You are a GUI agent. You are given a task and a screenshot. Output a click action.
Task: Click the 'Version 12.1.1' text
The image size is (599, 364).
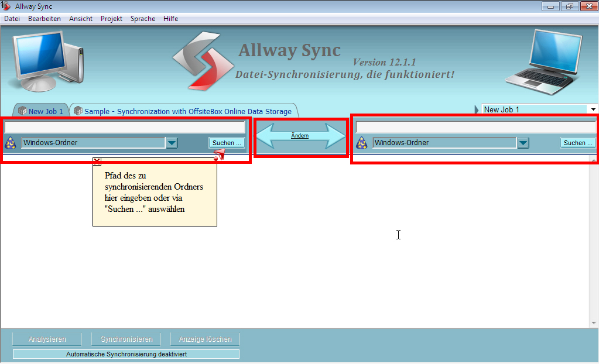384,62
